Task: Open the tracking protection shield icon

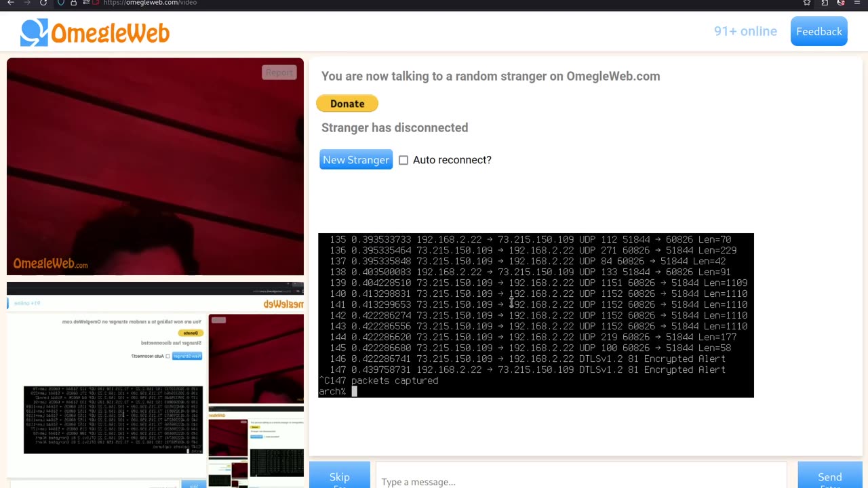Action: click(x=61, y=3)
